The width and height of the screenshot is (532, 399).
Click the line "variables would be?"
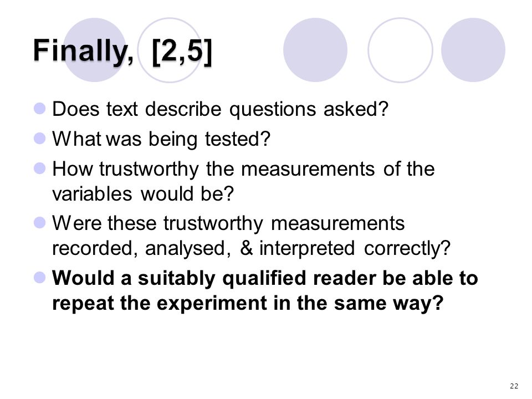[x=143, y=194]
